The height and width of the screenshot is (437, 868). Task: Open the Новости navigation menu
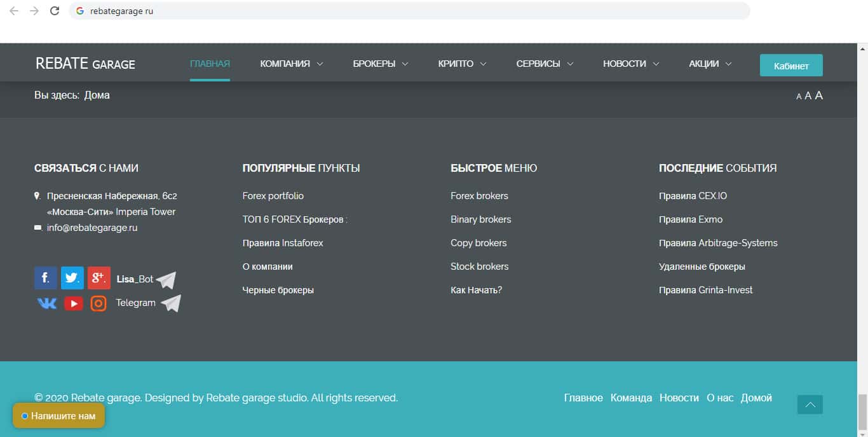click(630, 64)
